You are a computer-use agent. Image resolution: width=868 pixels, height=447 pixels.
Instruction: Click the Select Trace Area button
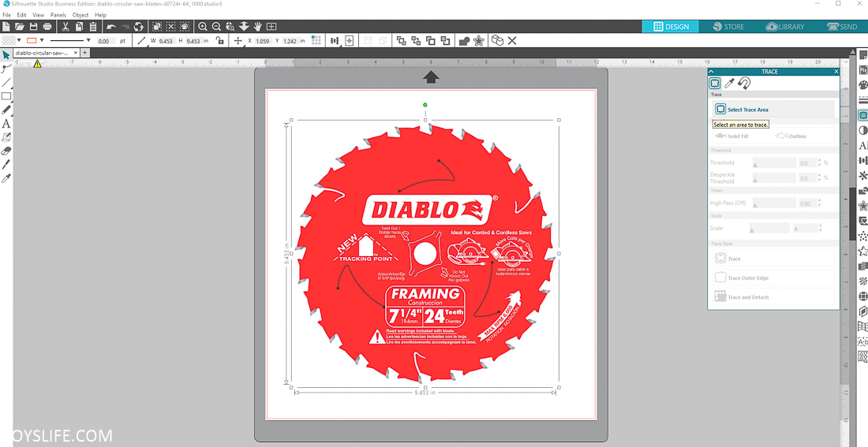click(x=773, y=110)
